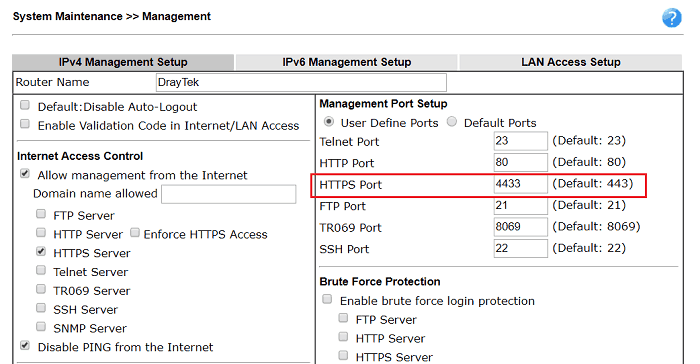Image resolution: width=700 pixels, height=364 pixels.
Task: Uncheck Allow management from the Internet
Action: [25, 174]
